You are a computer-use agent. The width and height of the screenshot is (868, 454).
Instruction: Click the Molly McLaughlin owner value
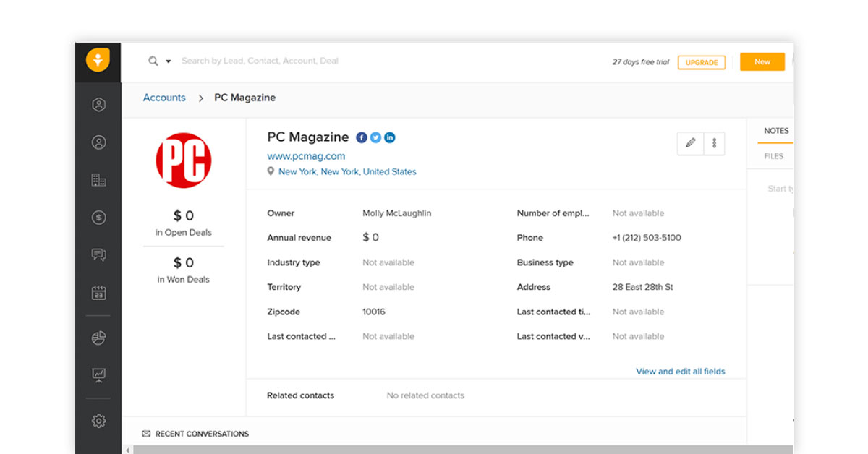pyautogui.click(x=396, y=213)
